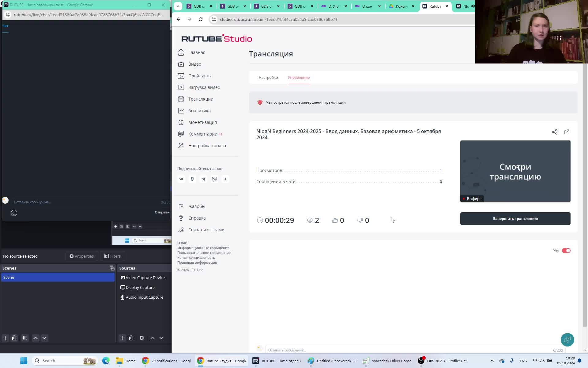Open emoji picker in chat window
Screen dimensions: 588x368
[14, 213]
